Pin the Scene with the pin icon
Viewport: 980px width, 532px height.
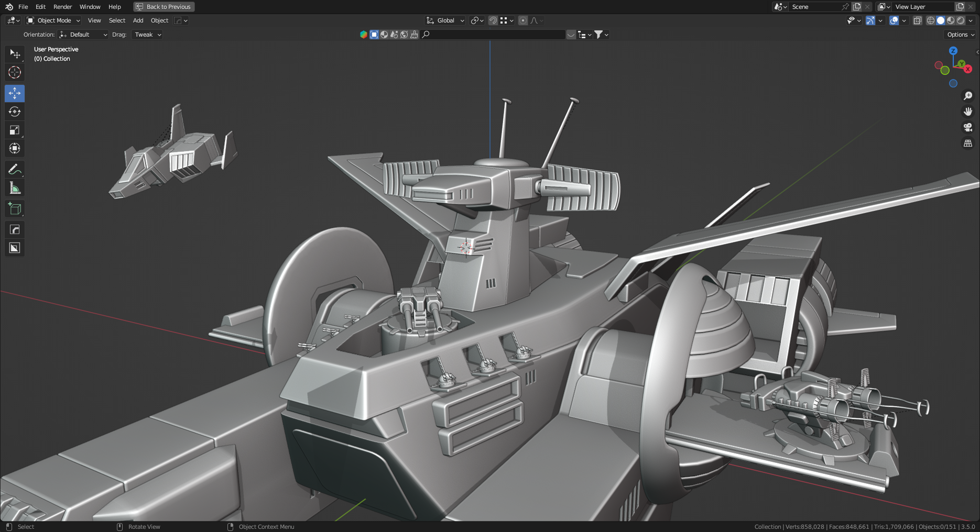[845, 7]
